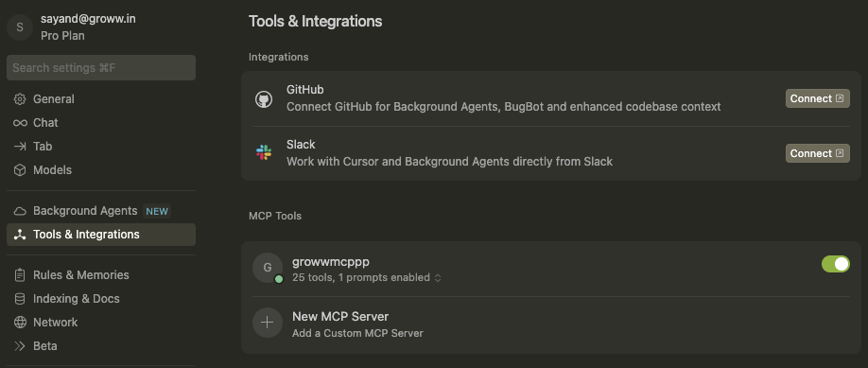Click the Beta chevrons icon
The image size is (868, 368).
pos(20,346)
